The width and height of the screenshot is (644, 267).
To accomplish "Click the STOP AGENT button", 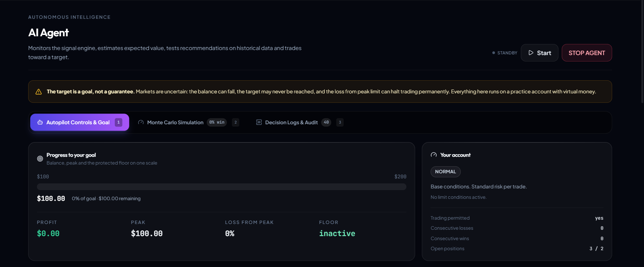I will pos(587,53).
